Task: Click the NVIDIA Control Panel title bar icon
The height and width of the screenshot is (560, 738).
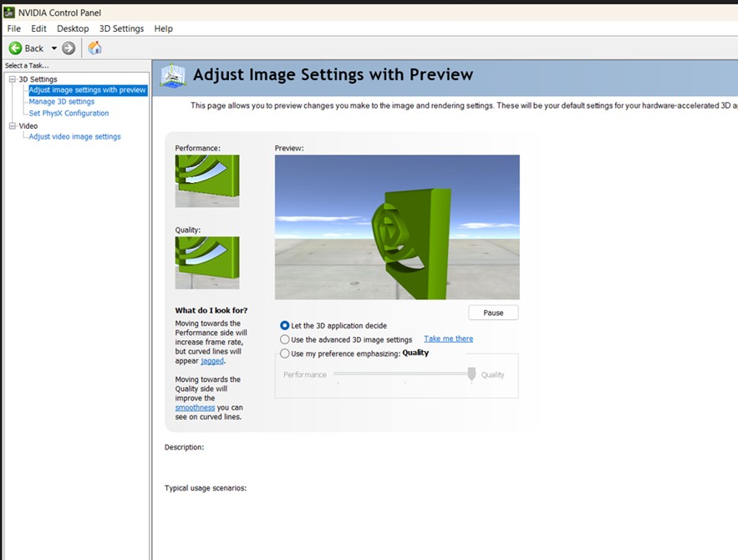Action: (x=8, y=13)
